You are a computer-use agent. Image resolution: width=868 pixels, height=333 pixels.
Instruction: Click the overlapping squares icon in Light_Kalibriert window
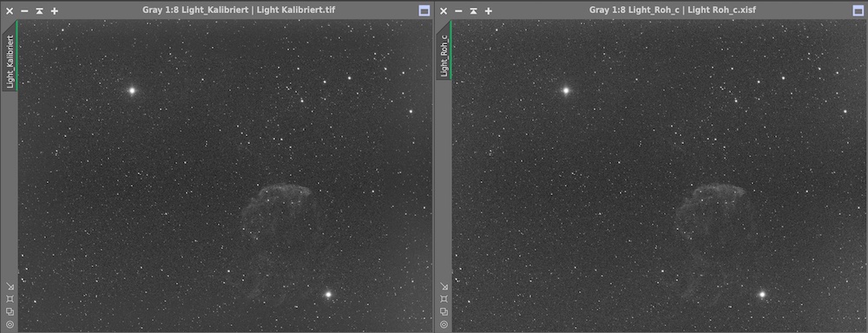click(10, 311)
